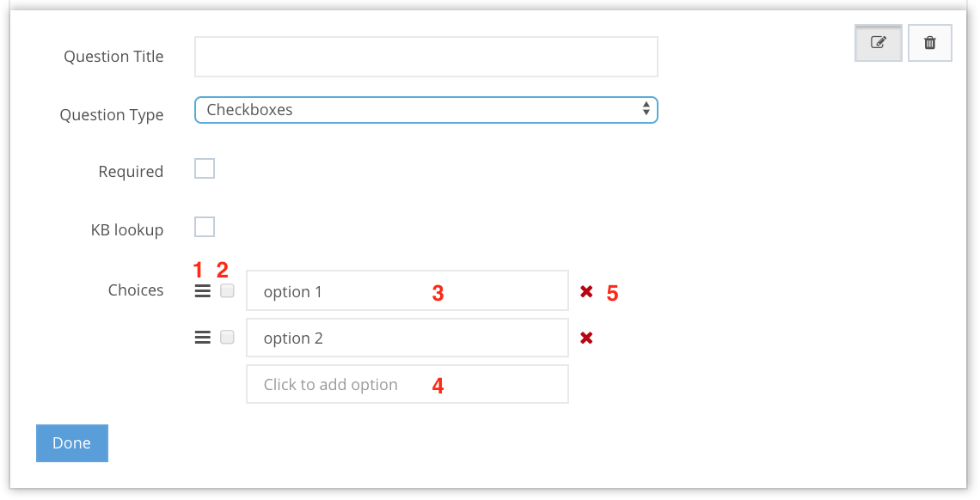Click the KB lookup label text

[x=127, y=230]
